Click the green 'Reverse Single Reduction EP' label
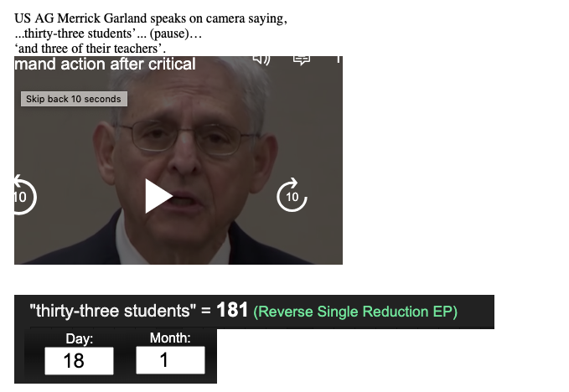 tap(355, 312)
